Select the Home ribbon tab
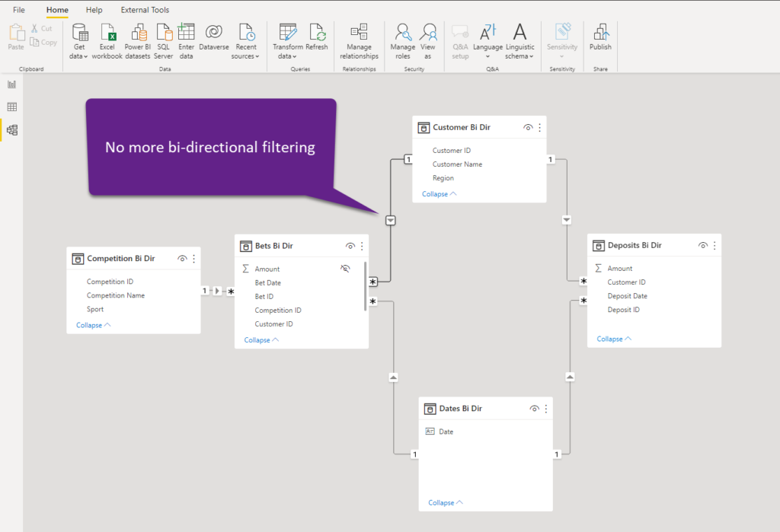 click(x=57, y=10)
